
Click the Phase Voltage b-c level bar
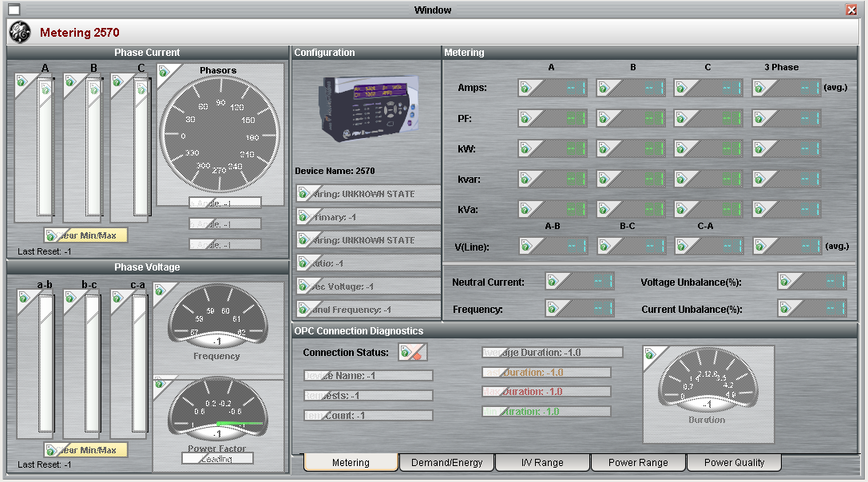(x=93, y=363)
